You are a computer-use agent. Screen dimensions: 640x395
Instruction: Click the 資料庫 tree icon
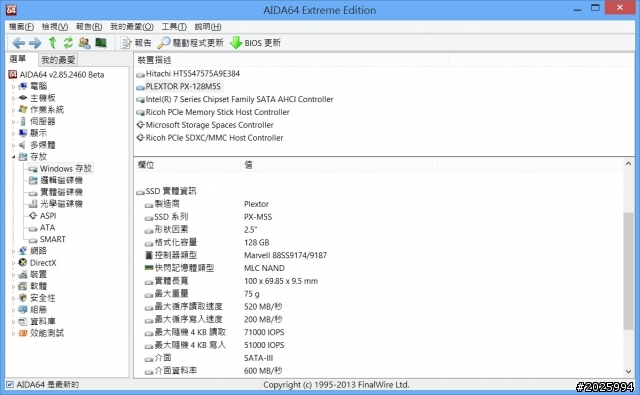[23, 322]
